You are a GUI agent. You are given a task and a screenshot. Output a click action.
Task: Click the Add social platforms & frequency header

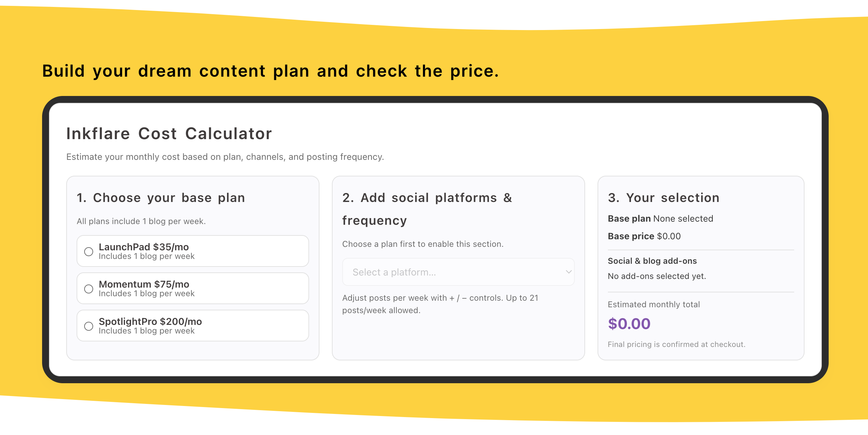click(x=427, y=208)
